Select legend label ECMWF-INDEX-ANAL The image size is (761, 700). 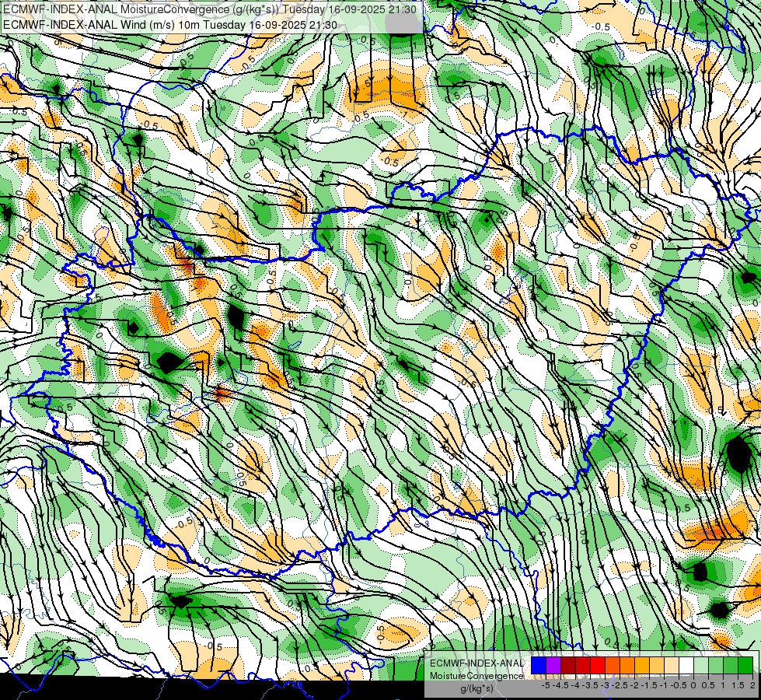pyautogui.click(x=477, y=663)
